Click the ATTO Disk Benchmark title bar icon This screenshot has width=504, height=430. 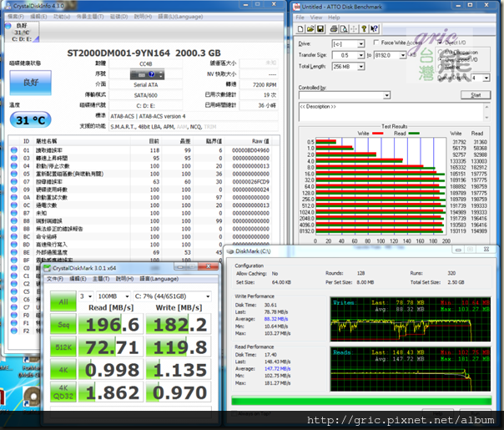coord(296,7)
